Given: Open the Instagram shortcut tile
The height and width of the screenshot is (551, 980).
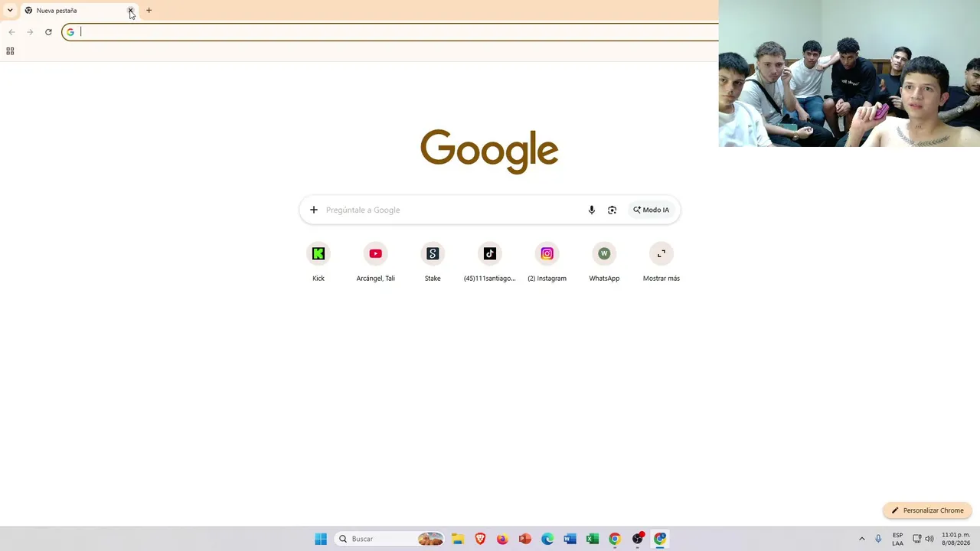Looking at the screenshot, I should pyautogui.click(x=547, y=262).
